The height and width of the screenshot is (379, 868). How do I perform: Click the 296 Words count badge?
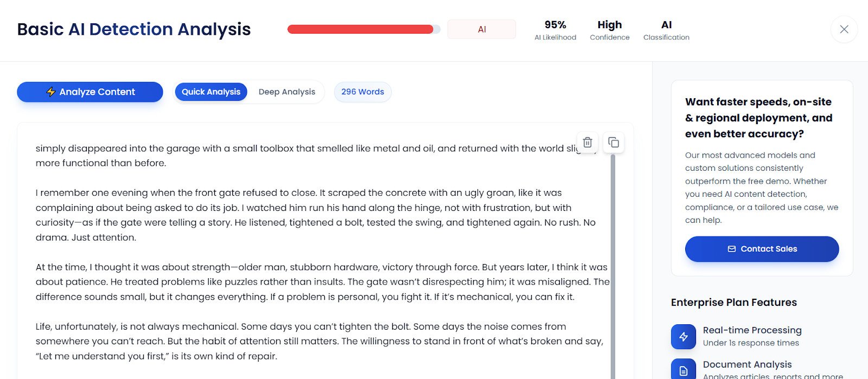362,92
